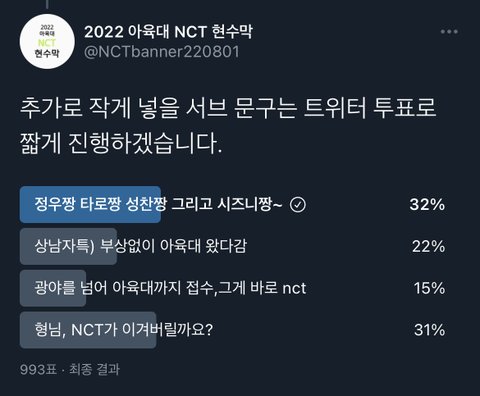This screenshot has width=480, height=396.
Task: Open the 2022 아육대 NCT 현수막 profile name
Action: tap(168, 32)
